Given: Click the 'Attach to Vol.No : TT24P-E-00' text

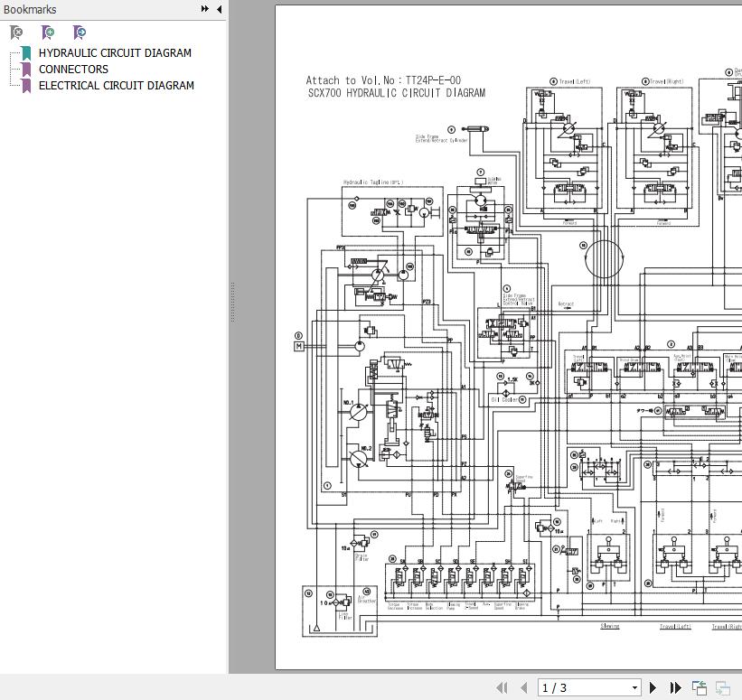Looking at the screenshot, I should pyautogui.click(x=383, y=80).
